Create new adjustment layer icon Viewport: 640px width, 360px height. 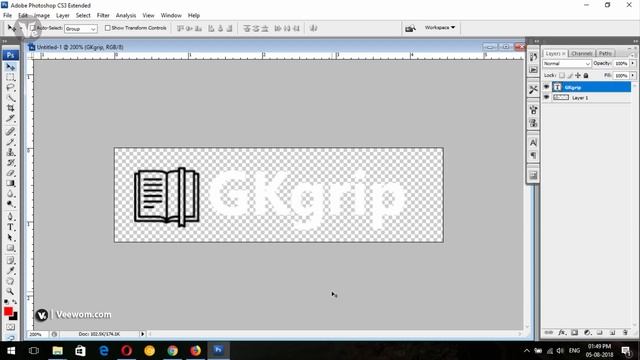point(587,333)
